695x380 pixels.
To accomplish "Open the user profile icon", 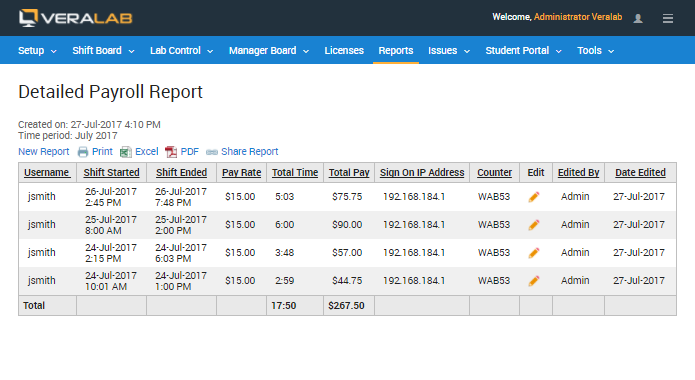I will click(x=638, y=18).
